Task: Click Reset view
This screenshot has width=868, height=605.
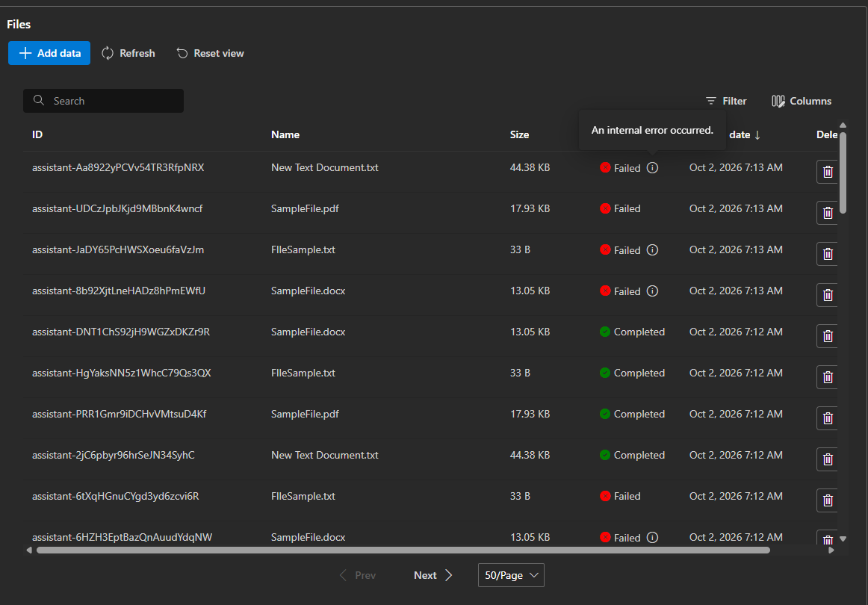Action: [211, 53]
